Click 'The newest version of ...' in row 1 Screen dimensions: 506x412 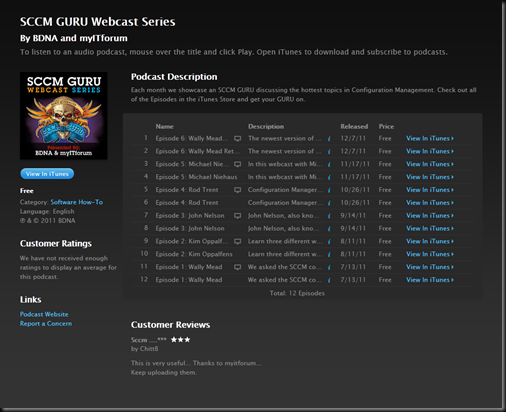[x=285, y=138]
